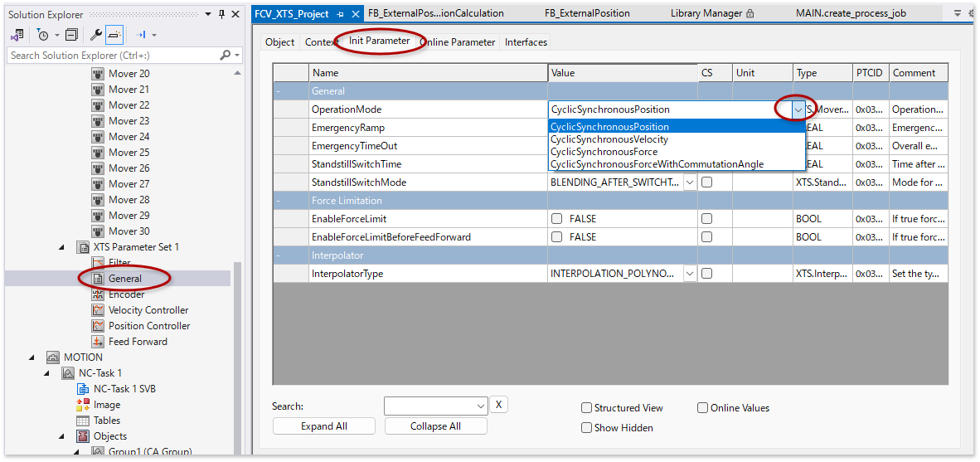Select CyclicSynchronousForce option
Image resolution: width=980 pixels, height=462 pixels.
point(604,151)
